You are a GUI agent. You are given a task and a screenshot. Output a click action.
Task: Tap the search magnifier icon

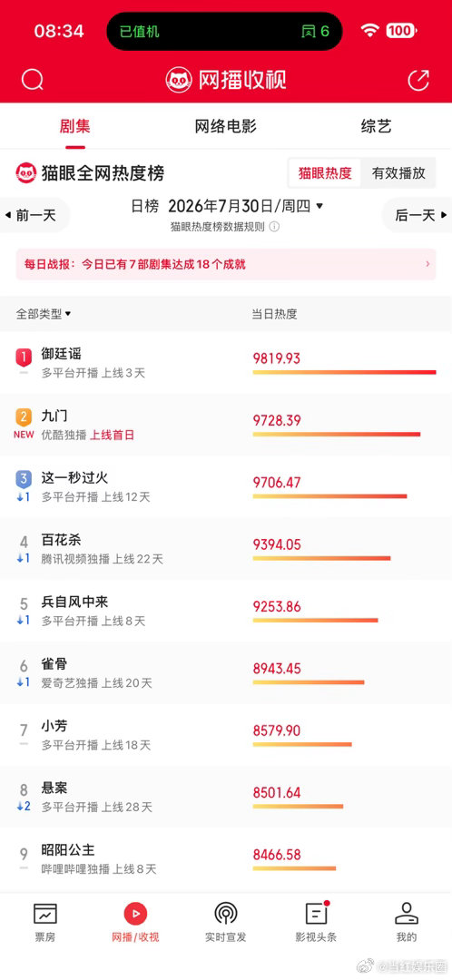pyautogui.click(x=32, y=80)
